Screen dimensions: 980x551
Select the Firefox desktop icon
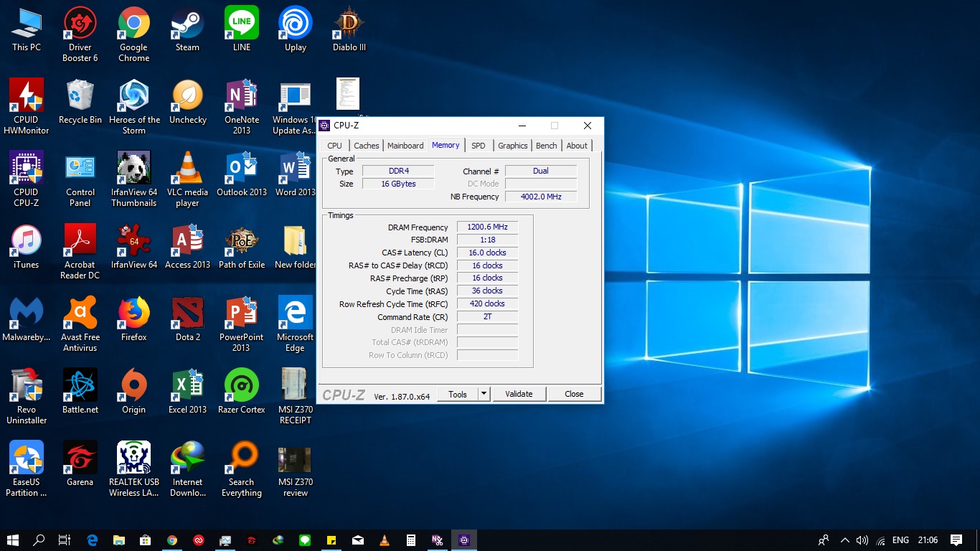coord(134,319)
